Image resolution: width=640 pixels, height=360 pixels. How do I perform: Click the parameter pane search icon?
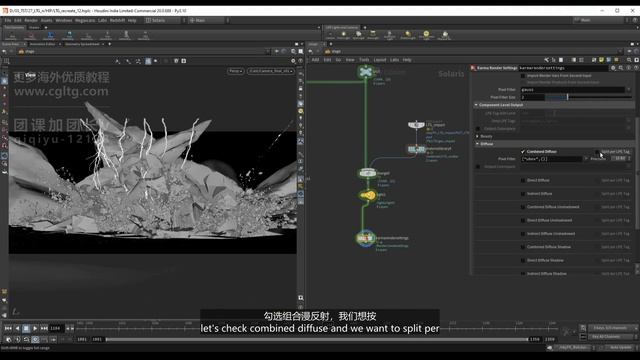click(x=621, y=68)
